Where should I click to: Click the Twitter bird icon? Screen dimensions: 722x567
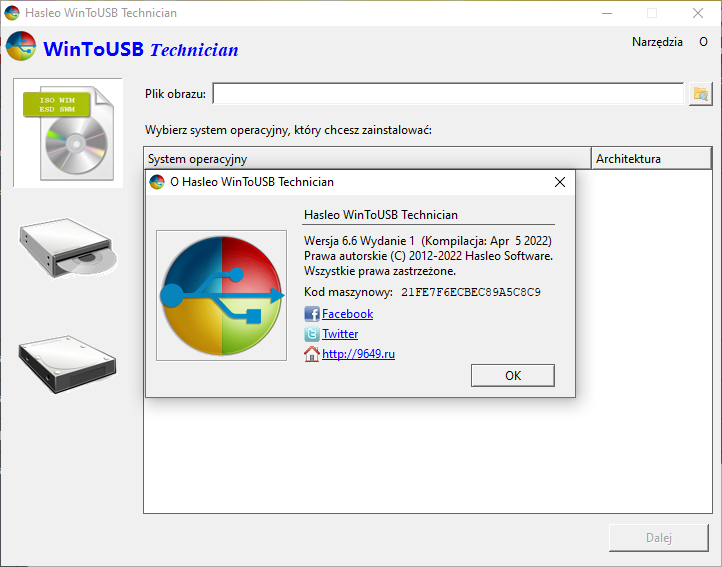click(312, 333)
